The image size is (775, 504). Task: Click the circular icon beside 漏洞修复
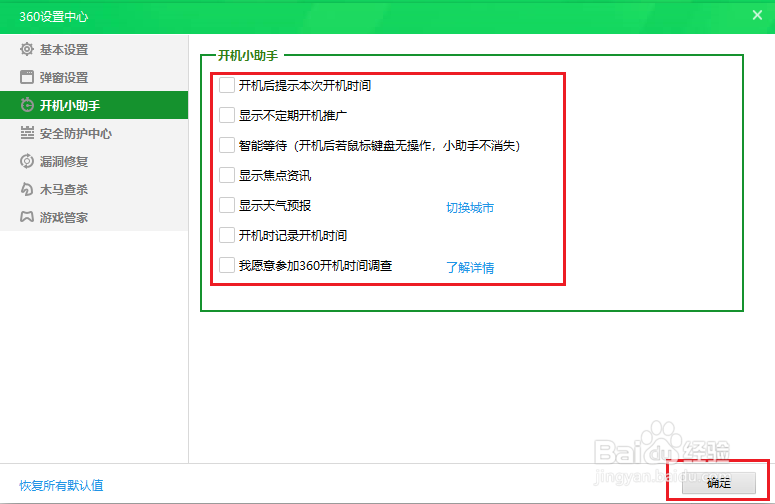[x=27, y=161]
